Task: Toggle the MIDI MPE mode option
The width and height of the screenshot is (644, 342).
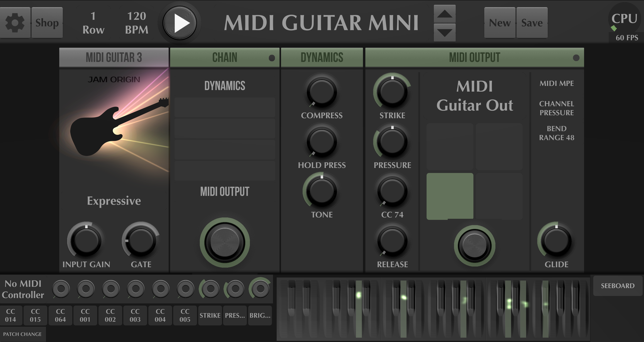Action: (x=556, y=83)
